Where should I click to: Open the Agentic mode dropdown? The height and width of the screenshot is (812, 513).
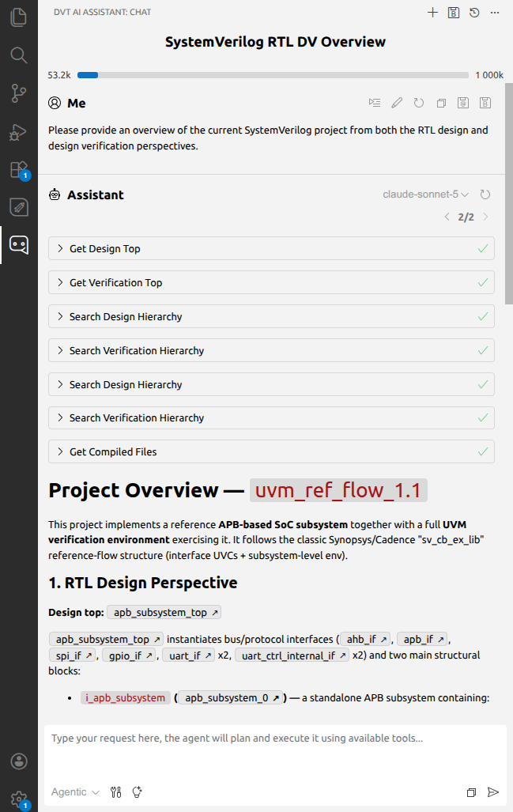point(75,791)
